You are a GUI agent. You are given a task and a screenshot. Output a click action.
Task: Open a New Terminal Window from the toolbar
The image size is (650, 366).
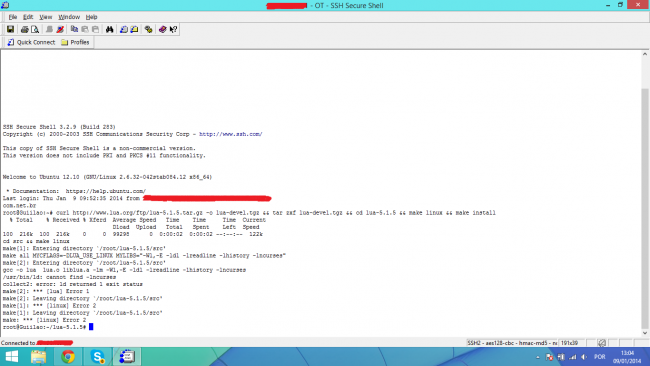(124, 29)
